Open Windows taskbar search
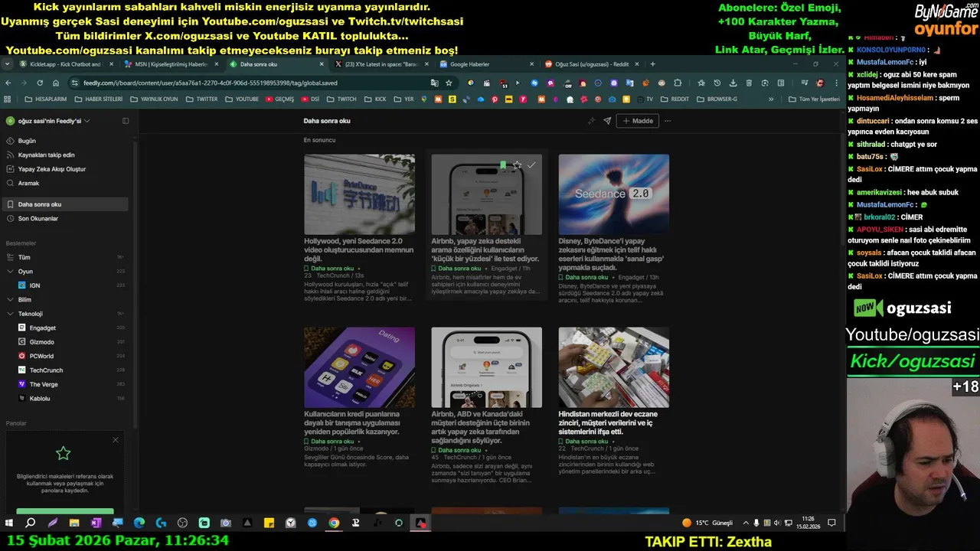 [x=31, y=523]
